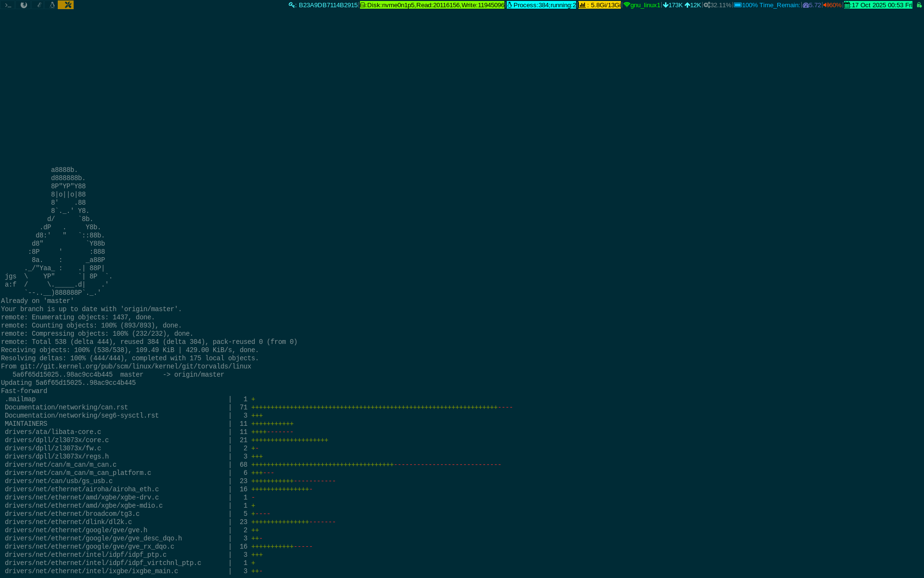924x578 pixels.
Task: Toggle mute on the 60% volume indicator
Action: coord(832,5)
